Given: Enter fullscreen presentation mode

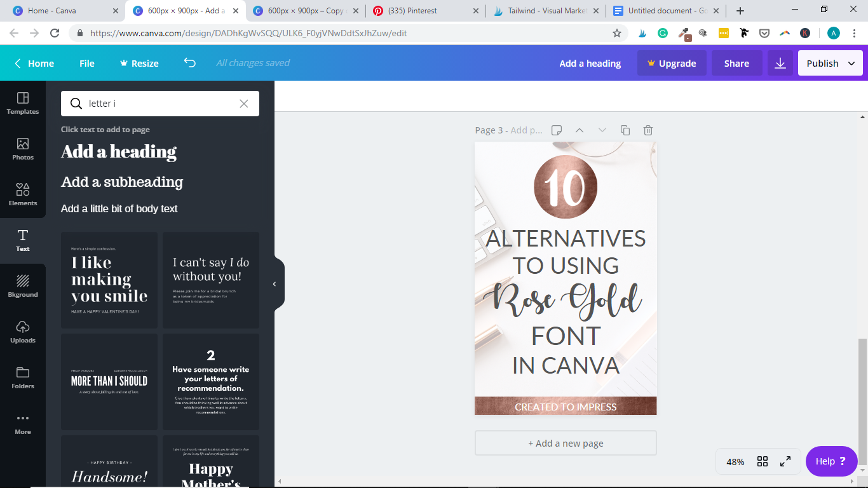Looking at the screenshot, I should point(785,462).
